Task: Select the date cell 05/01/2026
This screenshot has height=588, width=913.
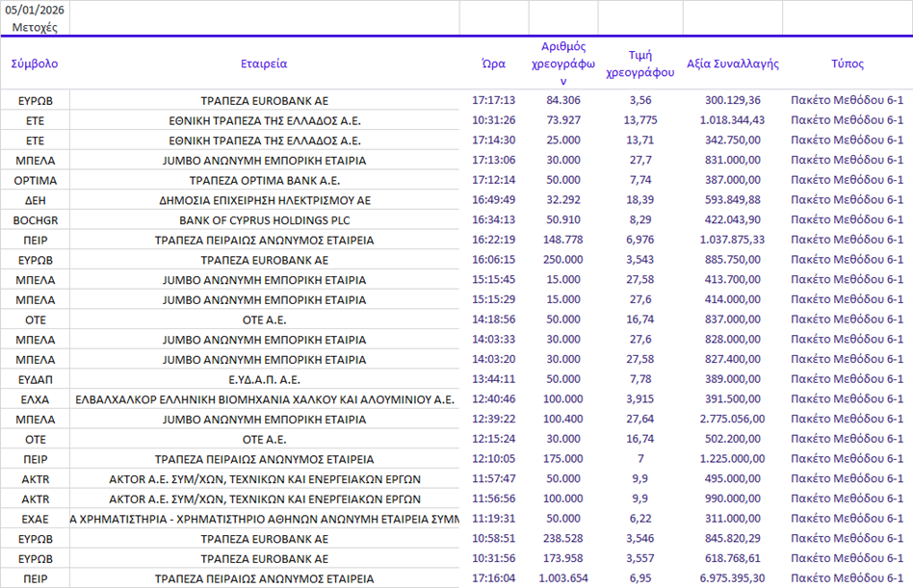Action: click(35, 10)
